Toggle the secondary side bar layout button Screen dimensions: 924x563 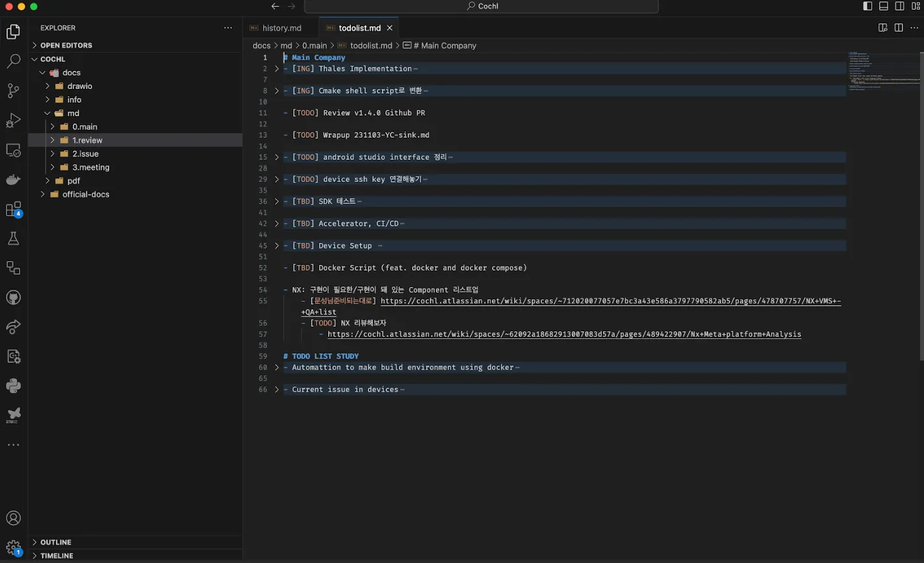pos(900,6)
